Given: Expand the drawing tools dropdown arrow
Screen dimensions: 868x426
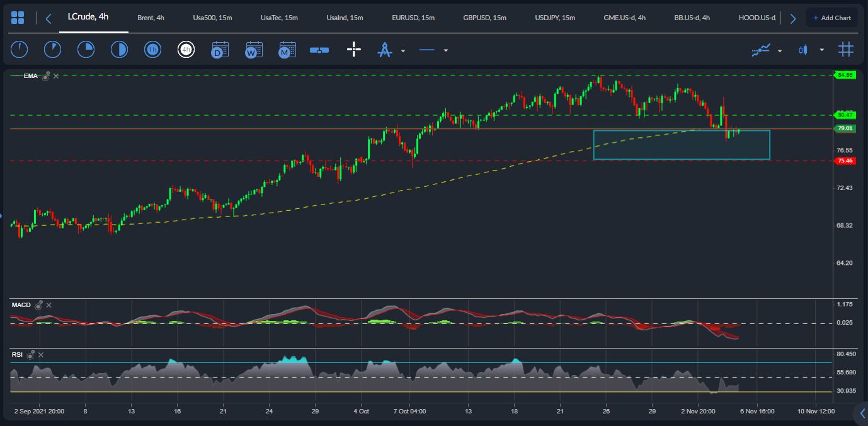Looking at the screenshot, I should tap(403, 50).
